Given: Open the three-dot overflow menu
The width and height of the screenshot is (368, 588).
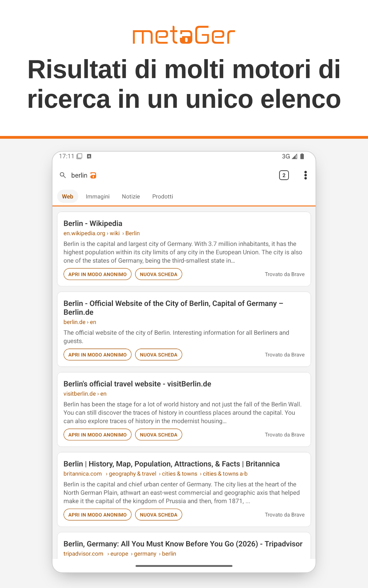Looking at the screenshot, I should 305,175.
